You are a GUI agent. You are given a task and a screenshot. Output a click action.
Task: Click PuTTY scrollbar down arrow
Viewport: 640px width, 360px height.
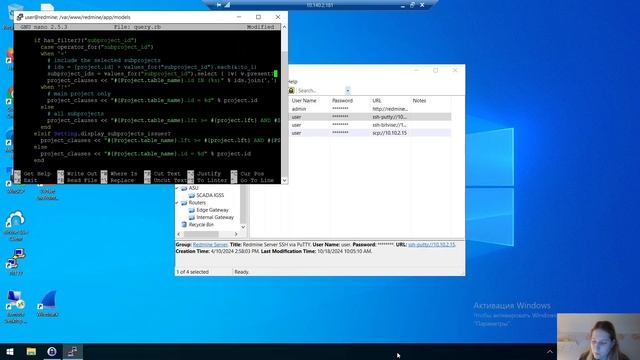click(x=284, y=180)
